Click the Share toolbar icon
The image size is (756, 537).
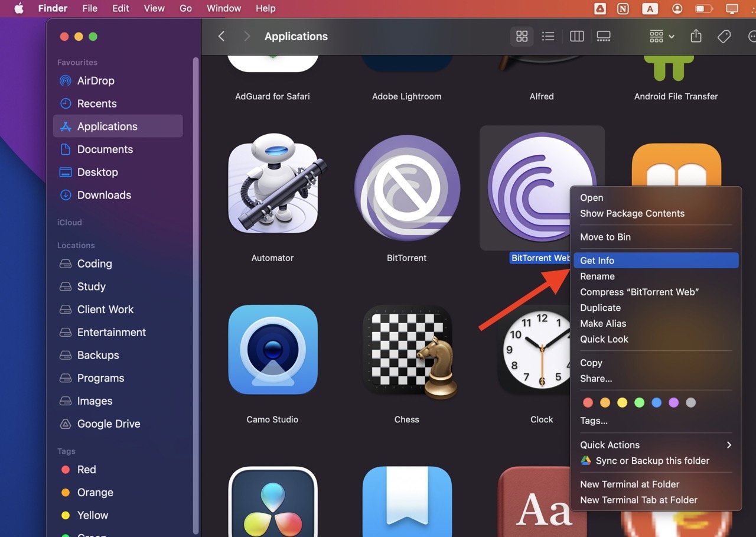tap(696, 36)
